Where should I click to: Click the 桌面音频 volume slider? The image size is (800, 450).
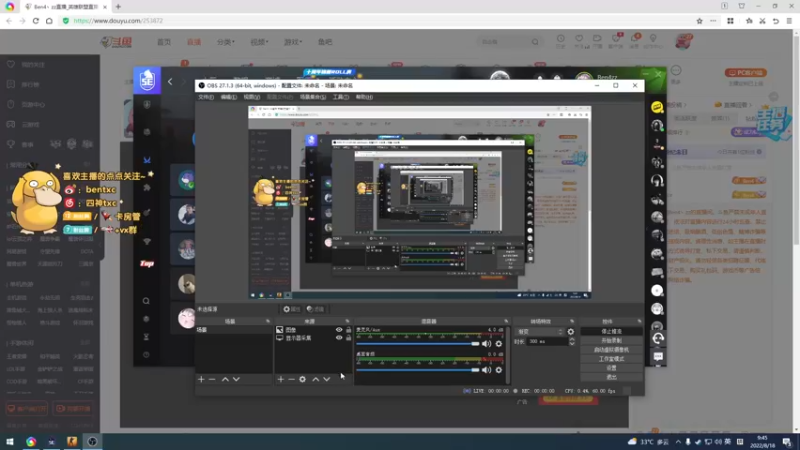417,370
